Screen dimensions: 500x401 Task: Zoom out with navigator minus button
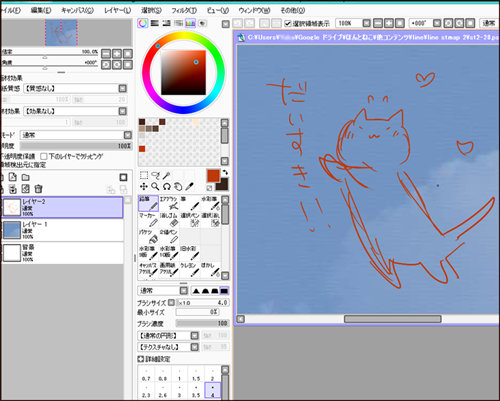[106, 54]
